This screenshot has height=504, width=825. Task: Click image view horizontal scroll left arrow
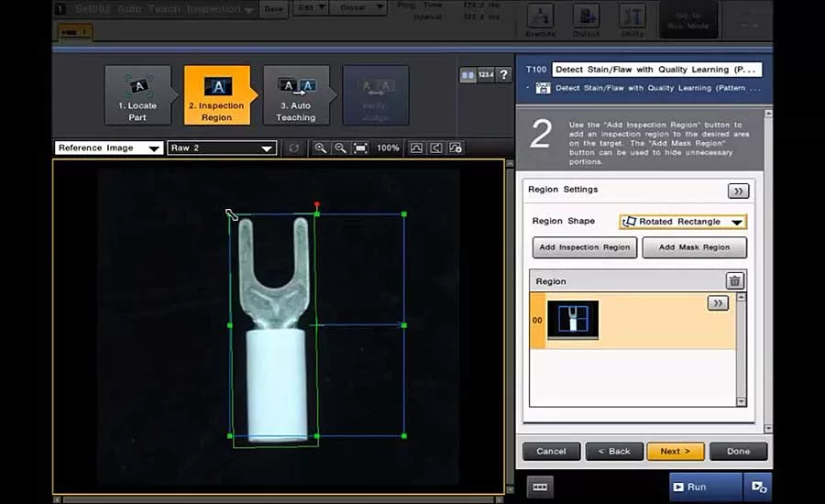coord(57,499)
